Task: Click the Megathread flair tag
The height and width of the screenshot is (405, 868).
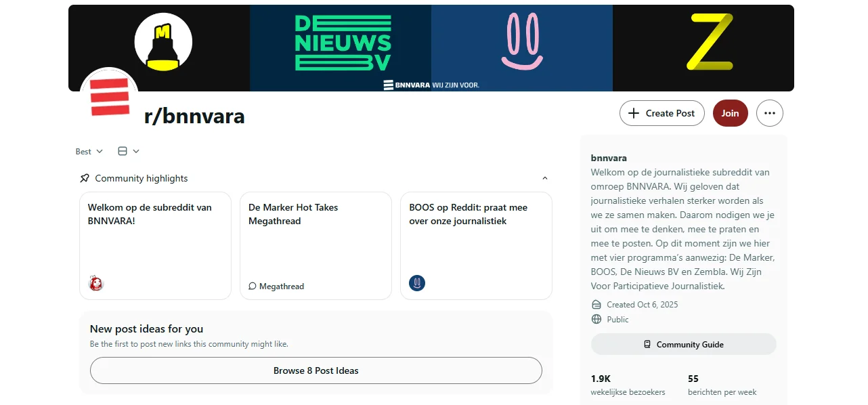Action: tap(276, 286)
